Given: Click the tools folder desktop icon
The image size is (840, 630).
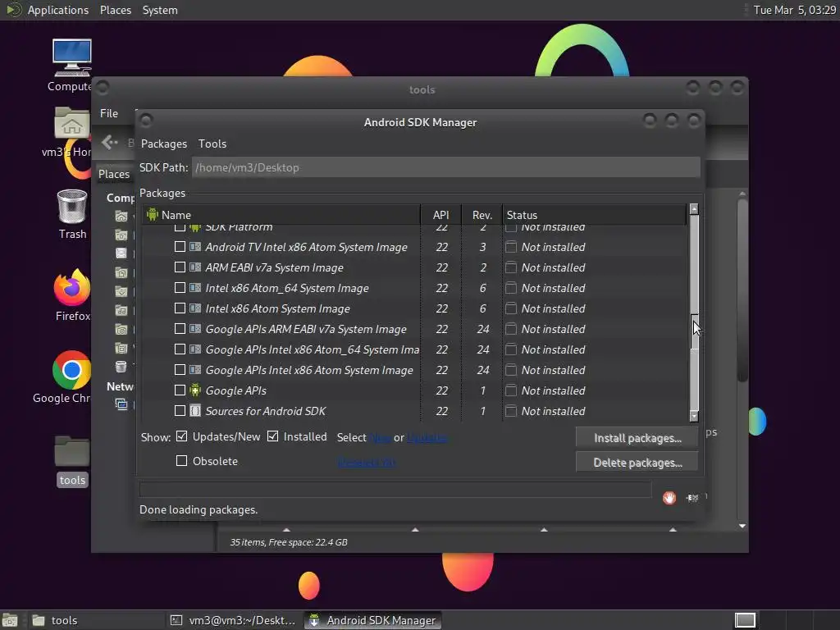Looking at the screenshot, I should (x=72, y=452).
